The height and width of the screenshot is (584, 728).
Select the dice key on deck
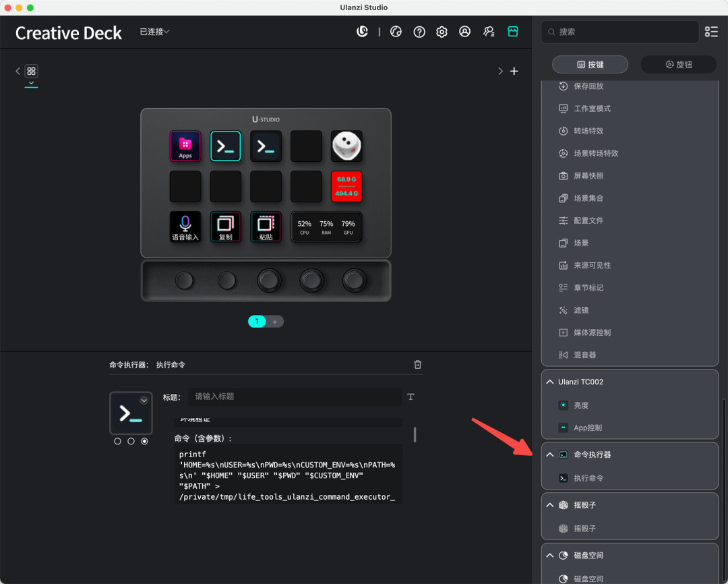coord(346,146)
